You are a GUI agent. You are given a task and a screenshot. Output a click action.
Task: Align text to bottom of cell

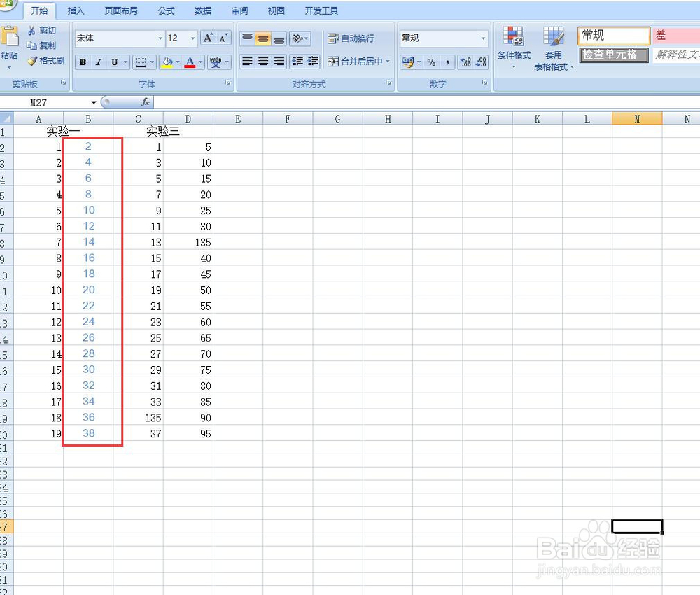coord(279,38)
